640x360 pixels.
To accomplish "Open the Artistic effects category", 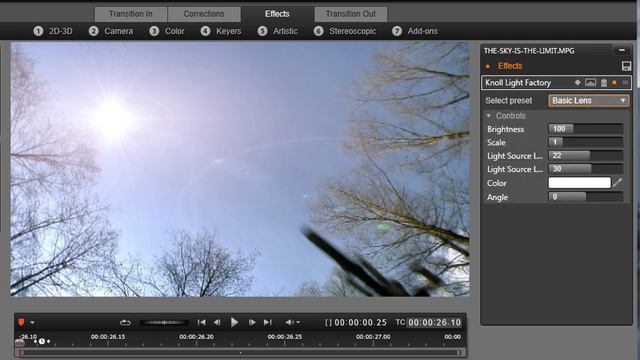I will click(x=278, y=31).
